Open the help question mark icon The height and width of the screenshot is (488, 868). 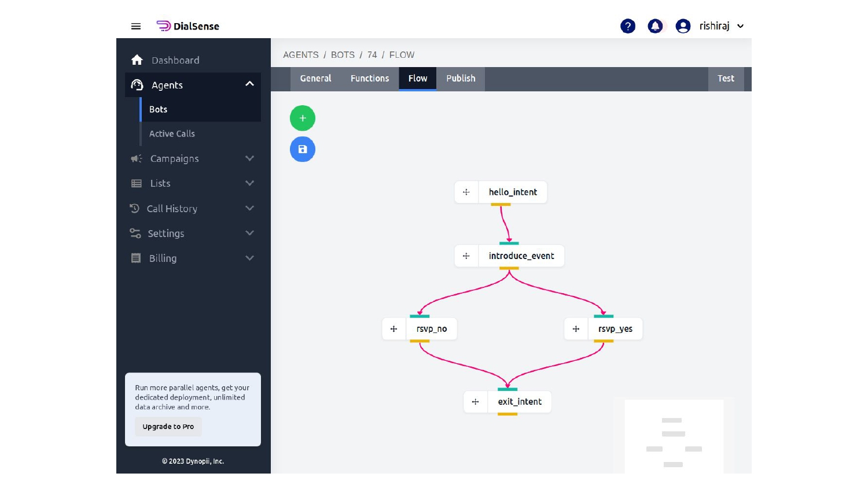tap(628, 26)
